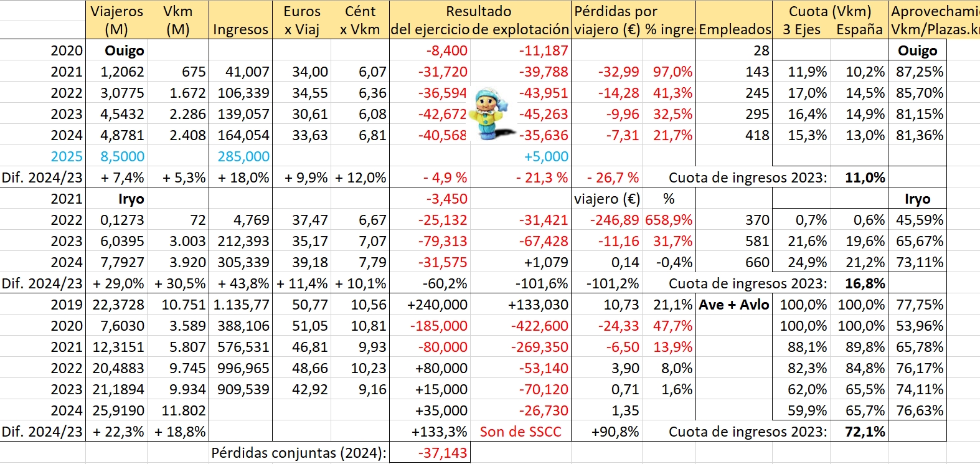Click the -37,143 joint losses cell
980x464 pixels.
click(442, 453)
